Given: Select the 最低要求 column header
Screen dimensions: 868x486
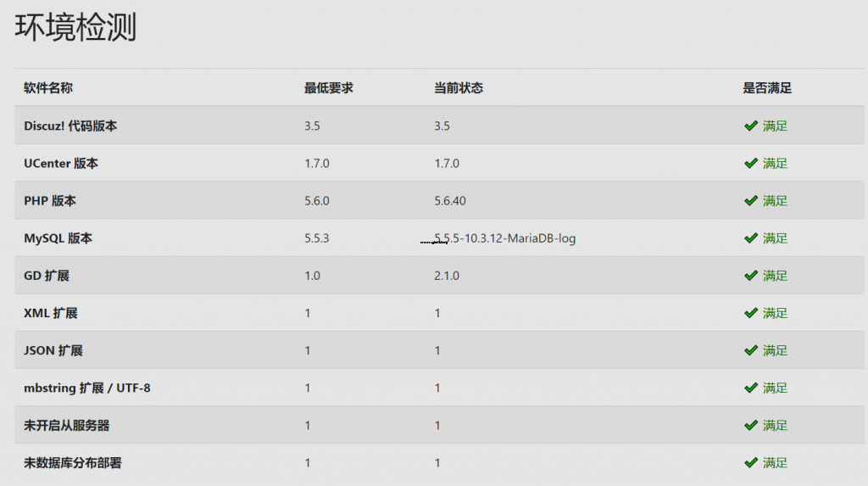Looking at the screenshot, I should coord(328,88).
